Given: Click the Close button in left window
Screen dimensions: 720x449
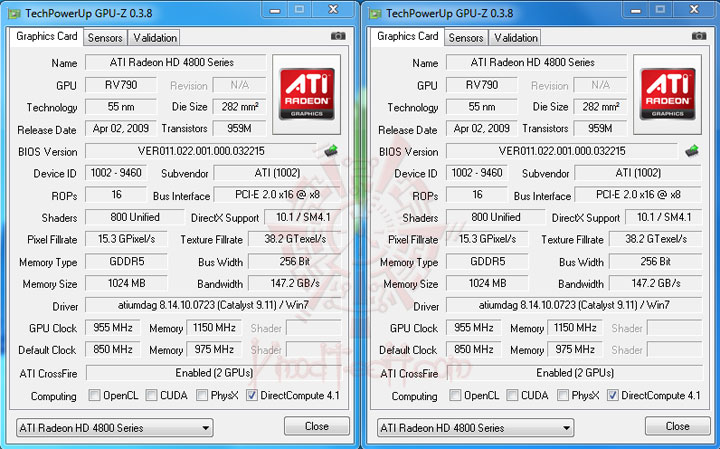Looking at the screenshot, I should 317,426.
